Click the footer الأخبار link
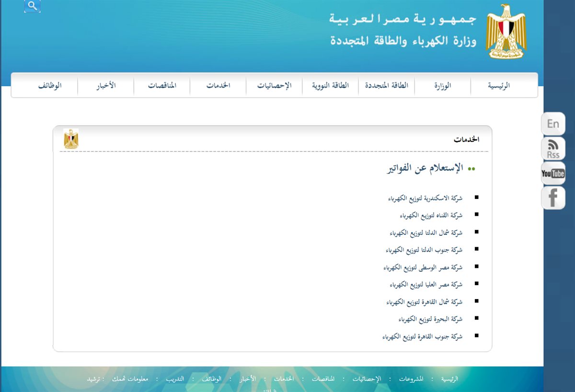Screen dimensions: 575x392 248,379
